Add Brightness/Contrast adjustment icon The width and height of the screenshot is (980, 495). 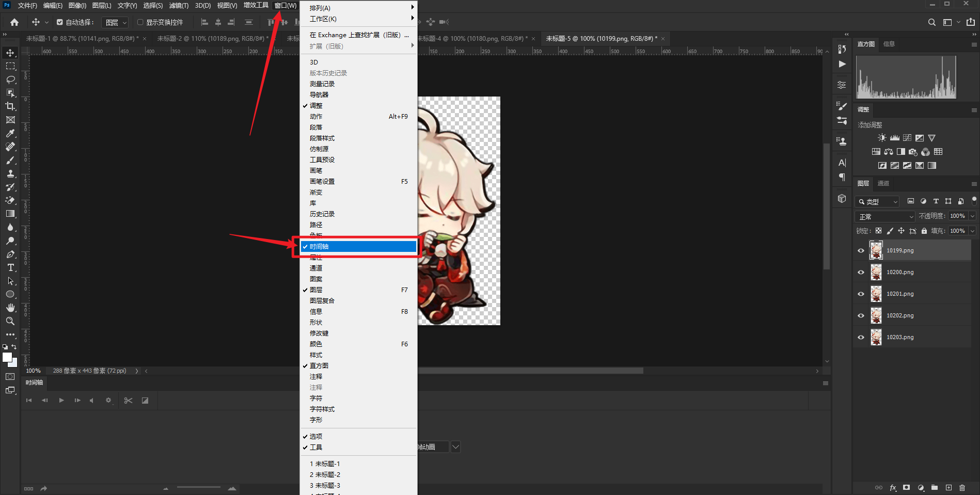(x=882, y=138)
